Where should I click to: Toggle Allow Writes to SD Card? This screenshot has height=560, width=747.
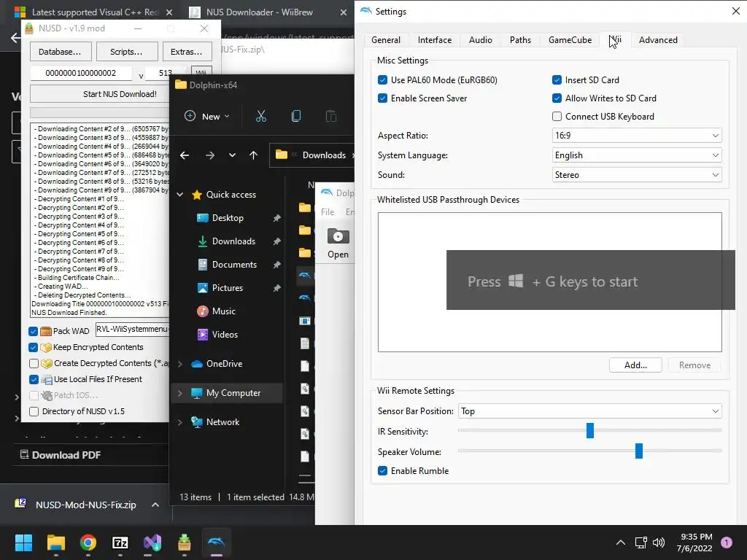click(557, 98)
